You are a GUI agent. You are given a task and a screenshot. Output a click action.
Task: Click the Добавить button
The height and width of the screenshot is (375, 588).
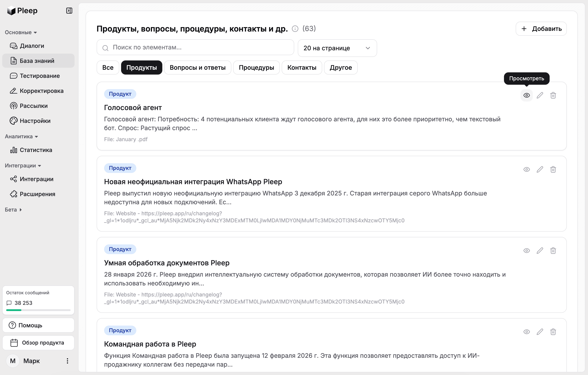click(541, 29)
